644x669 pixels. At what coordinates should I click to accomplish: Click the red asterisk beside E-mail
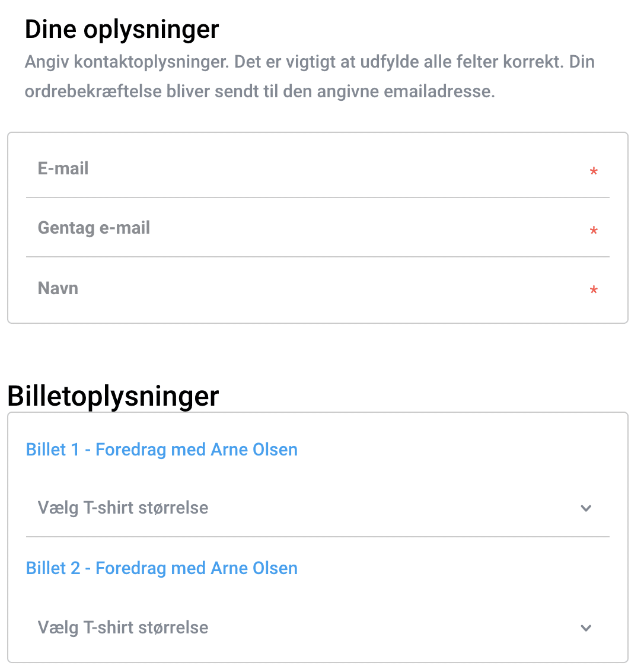593,171
